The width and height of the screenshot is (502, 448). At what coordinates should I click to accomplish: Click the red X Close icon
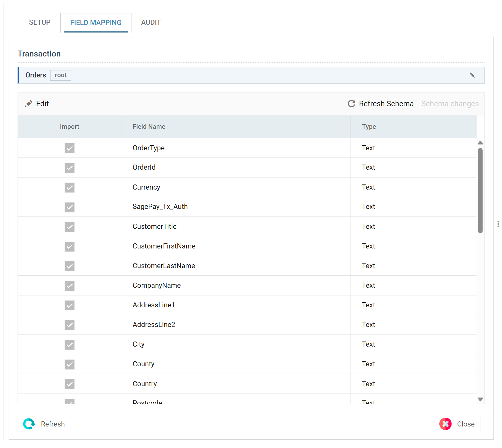(446, 424)
